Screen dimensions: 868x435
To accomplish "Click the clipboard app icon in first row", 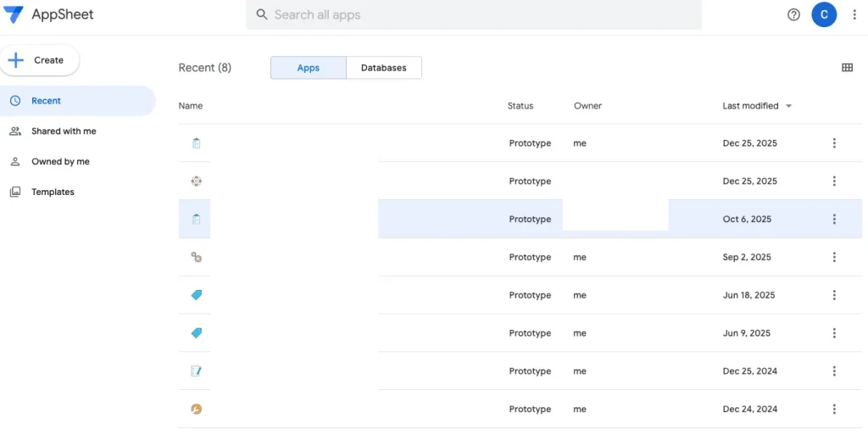I will point(197,143).
